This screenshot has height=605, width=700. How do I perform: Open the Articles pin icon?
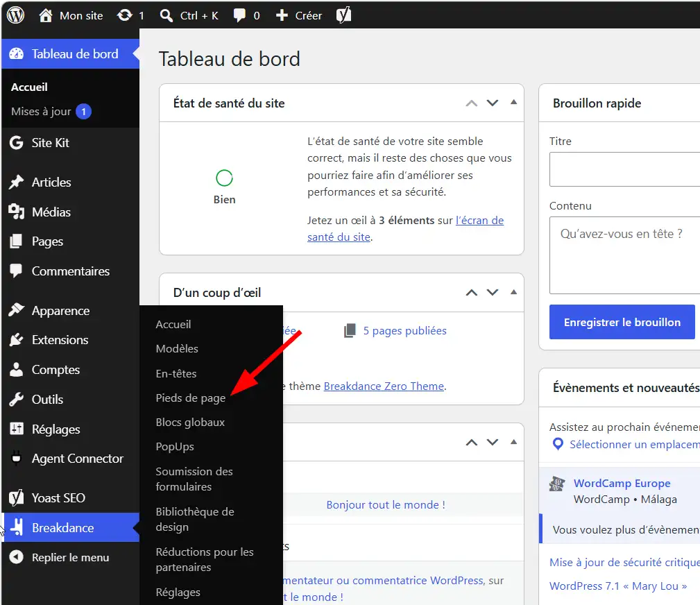tap(17, 182)
